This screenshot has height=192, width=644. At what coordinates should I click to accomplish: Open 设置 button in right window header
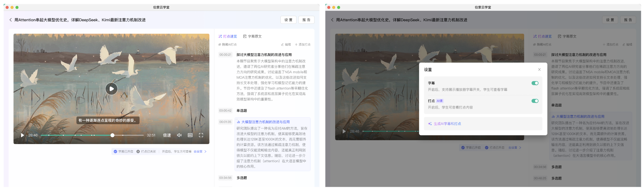(610, 20)
